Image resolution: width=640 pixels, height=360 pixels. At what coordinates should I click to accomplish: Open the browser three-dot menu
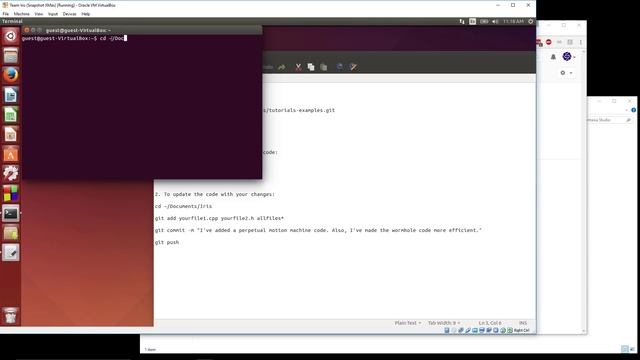pyautogui.click(x=581, y=42)
